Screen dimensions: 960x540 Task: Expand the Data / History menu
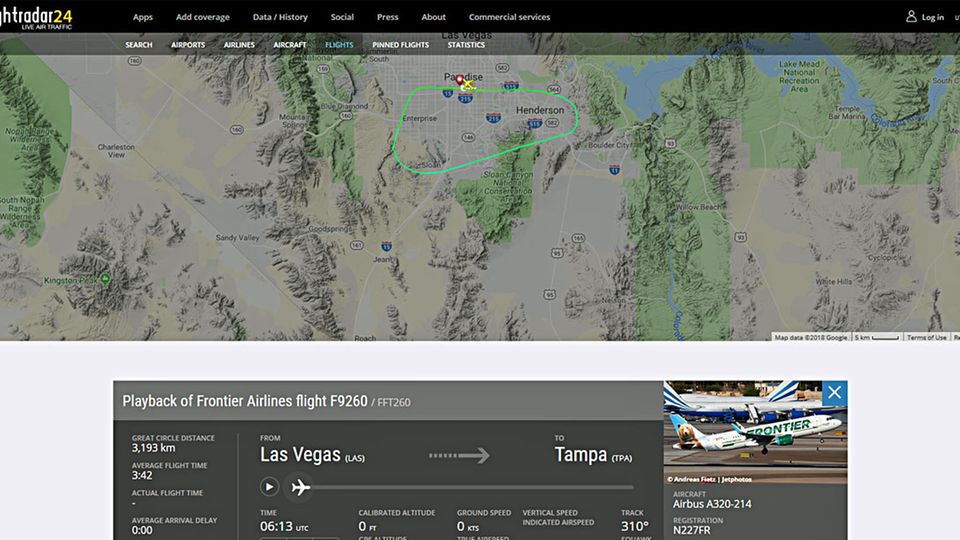[x=280, y=17]
